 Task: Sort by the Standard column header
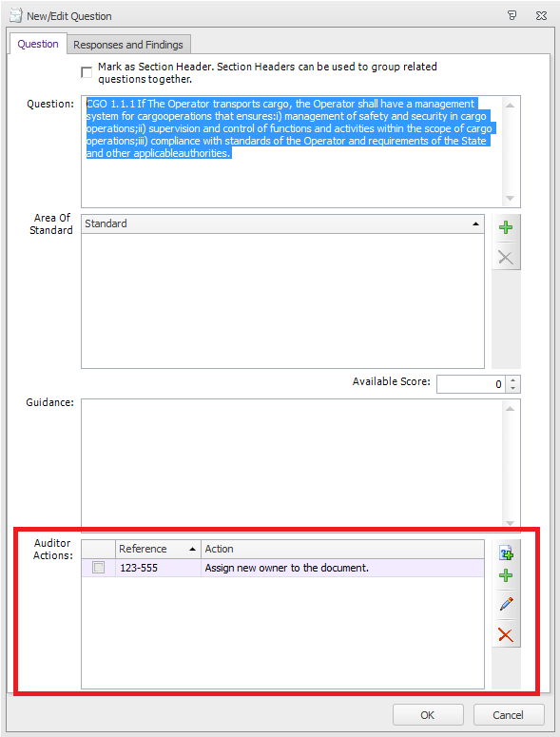pos(282,223)
